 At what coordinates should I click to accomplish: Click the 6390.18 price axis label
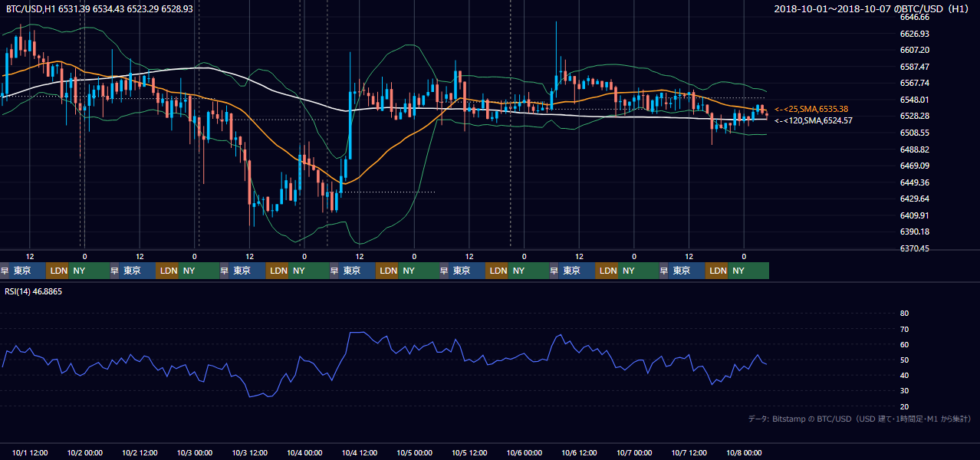pyautogui.click(x=914, y=232)
